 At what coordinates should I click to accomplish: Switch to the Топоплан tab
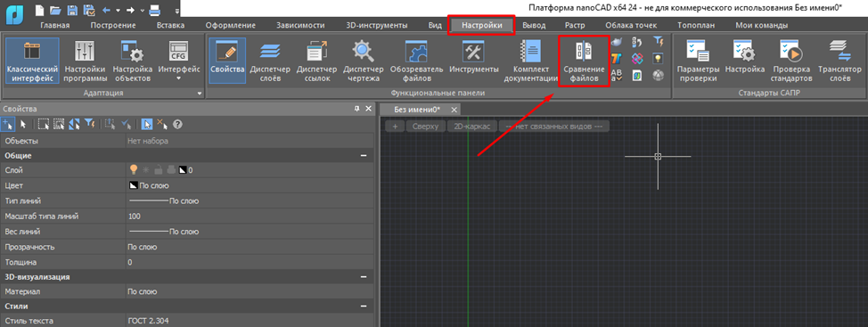(695, 26)
